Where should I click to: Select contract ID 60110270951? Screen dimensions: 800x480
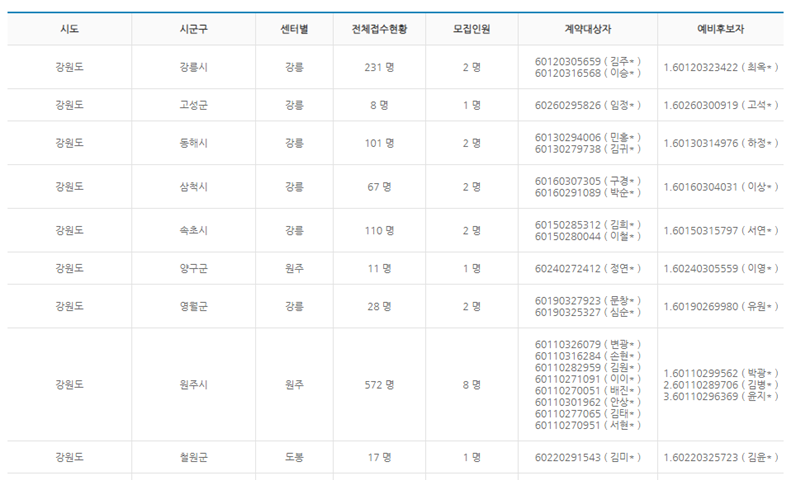(568, 425)
